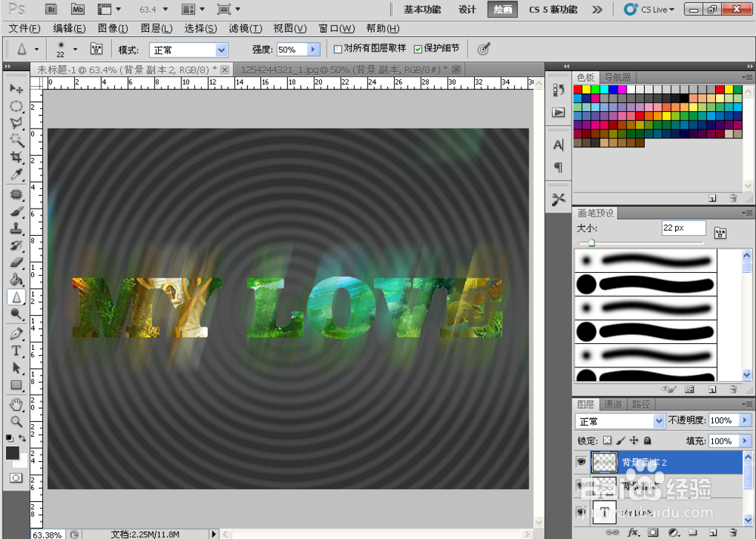Hide the 背景 副本 2 layer

[x=581, y=462]
